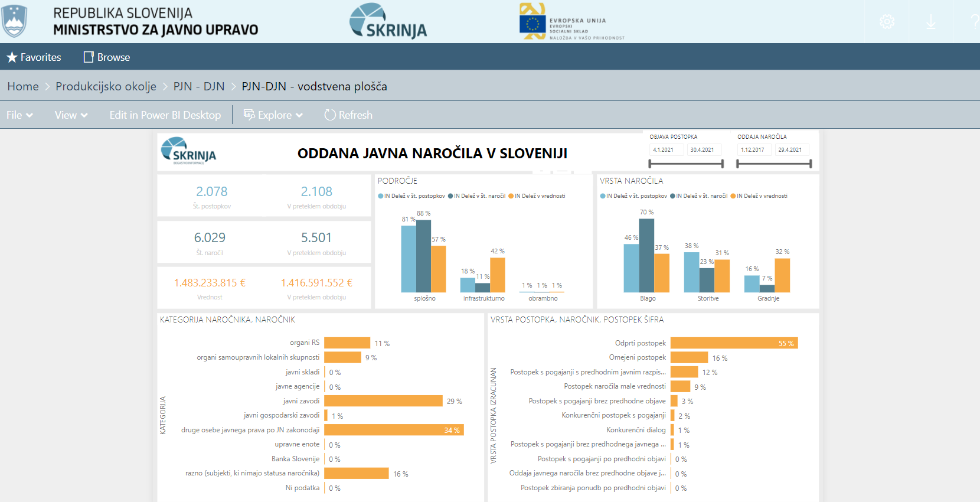Open the Explore dropdown chevron
This screenshot has height=502, width=980.
coord(299,115)
